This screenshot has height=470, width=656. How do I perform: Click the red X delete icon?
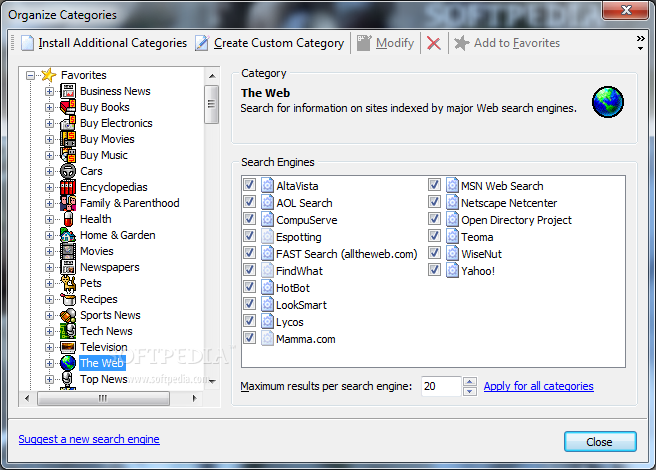click(x=433, y=43)
